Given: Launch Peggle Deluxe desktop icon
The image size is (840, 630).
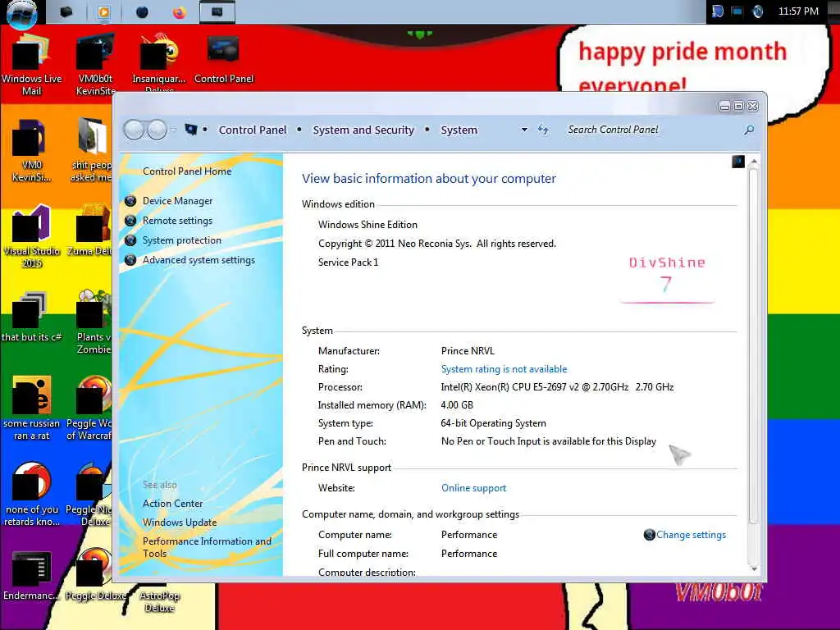Looking at the screenshot, I should [95, 575].
